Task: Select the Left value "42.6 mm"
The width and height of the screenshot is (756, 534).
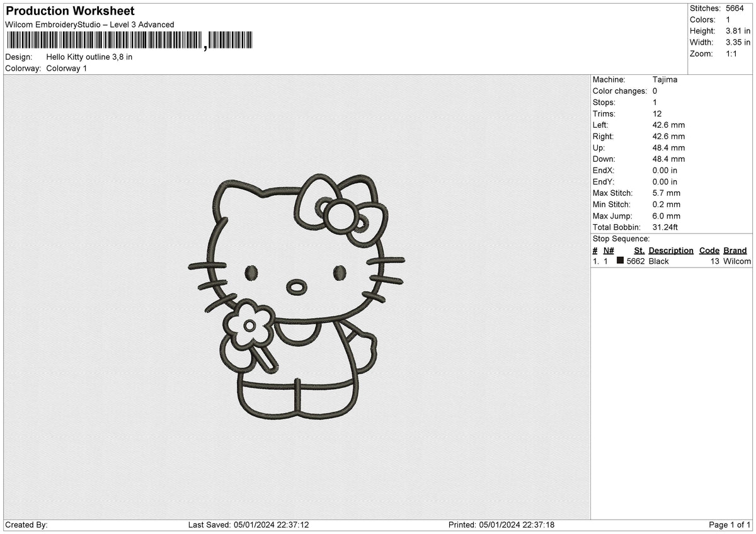Action: tap(668, 125)
